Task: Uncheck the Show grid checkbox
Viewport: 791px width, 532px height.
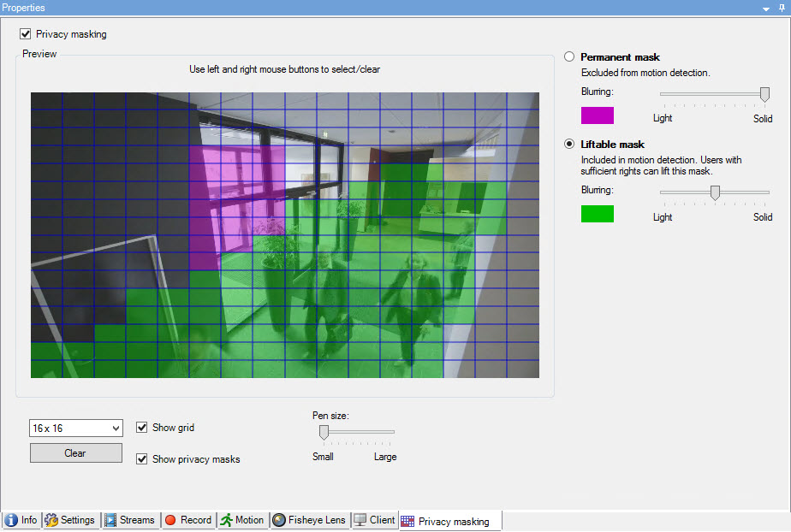Action: pyautogui.click(x=142, y=428)
